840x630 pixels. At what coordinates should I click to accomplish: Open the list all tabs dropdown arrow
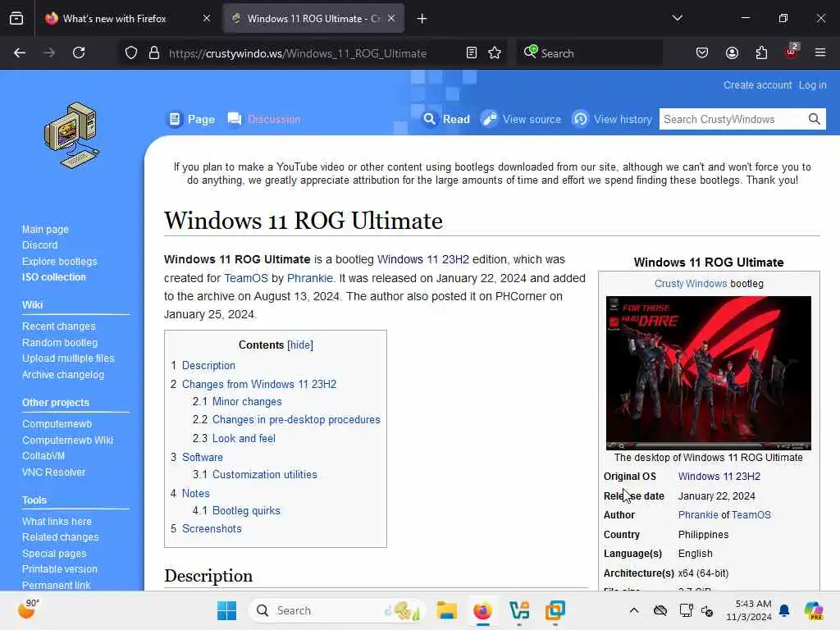point(677,19)
